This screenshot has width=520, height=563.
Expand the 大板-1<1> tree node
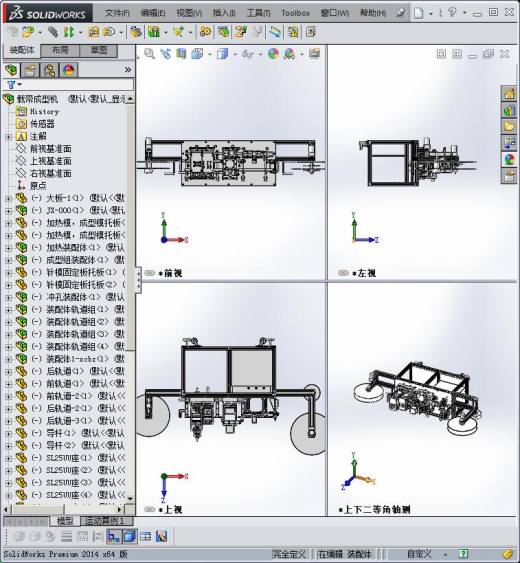pyautogui.click(x=8, y=198)
